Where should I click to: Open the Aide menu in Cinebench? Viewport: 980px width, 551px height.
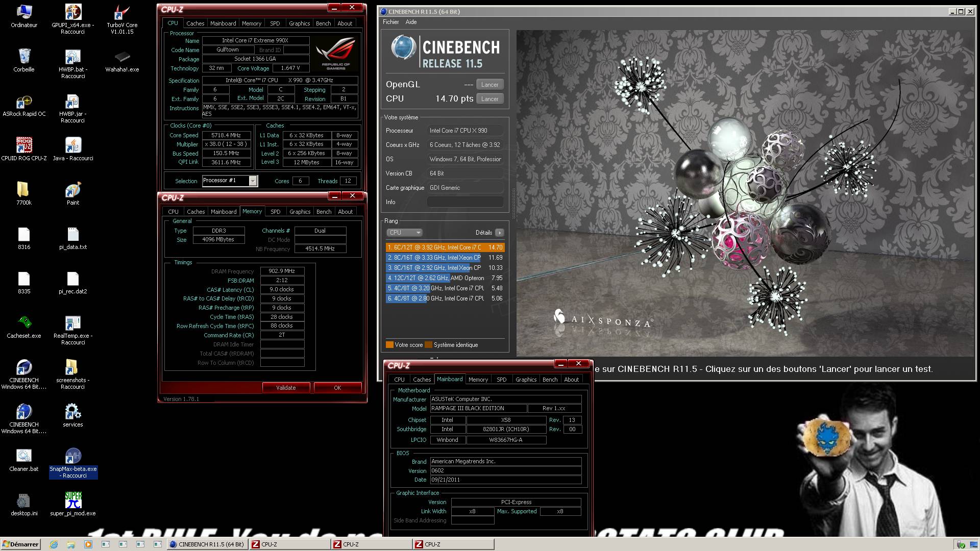point(411,22)
